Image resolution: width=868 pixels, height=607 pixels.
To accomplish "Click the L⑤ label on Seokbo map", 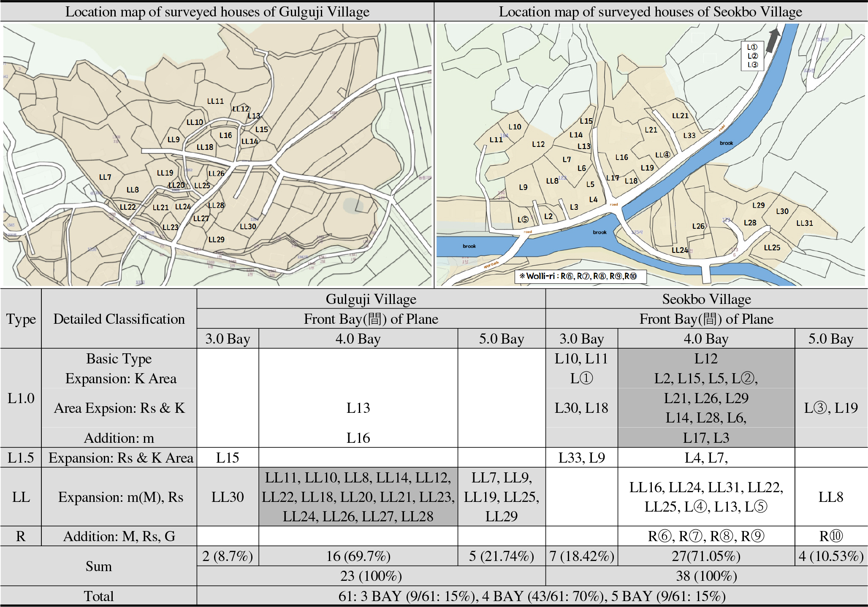I will tap(523, 219).
